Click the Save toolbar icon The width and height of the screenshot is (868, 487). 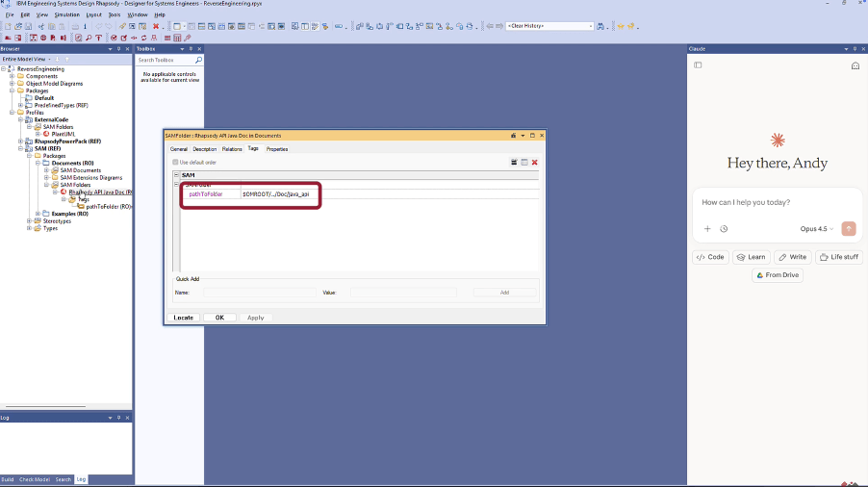pos(28,26)
